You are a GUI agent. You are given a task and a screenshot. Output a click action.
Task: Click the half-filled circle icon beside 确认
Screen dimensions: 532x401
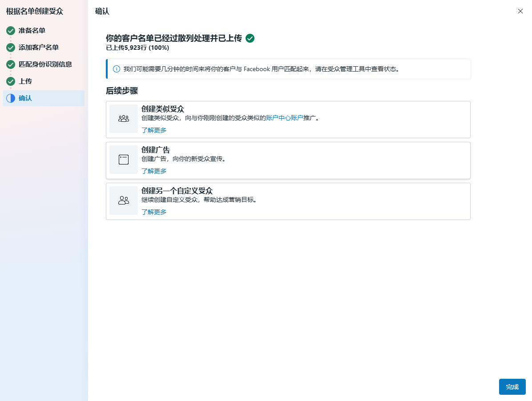pos(11,98)
